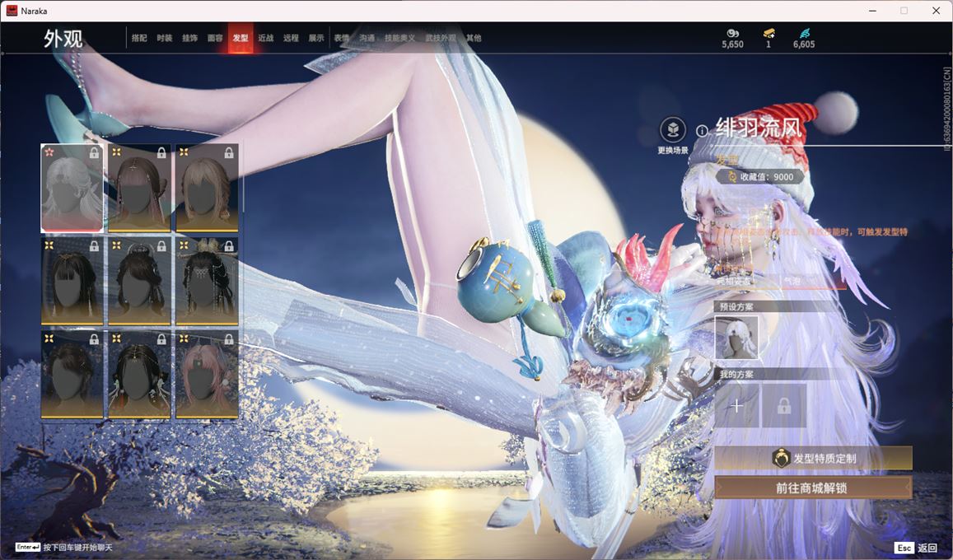The height and width of the screenshot is (560, 953).
Task: Select the white-haired hairstyle card
Action: click(72, 188)
